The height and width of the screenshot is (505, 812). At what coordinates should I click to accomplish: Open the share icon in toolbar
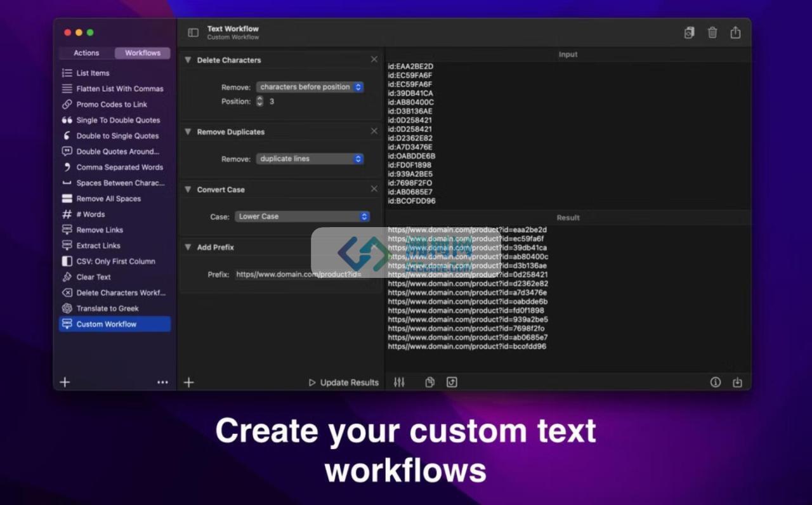[735, 33]
